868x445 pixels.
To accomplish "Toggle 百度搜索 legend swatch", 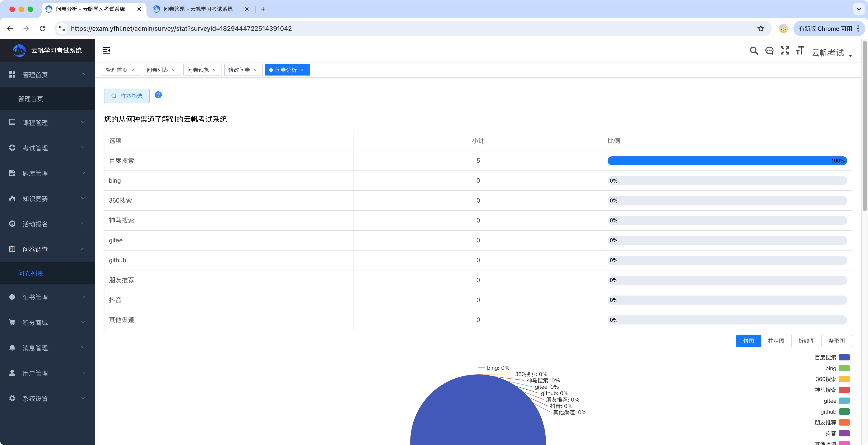I will click(844, 357).
